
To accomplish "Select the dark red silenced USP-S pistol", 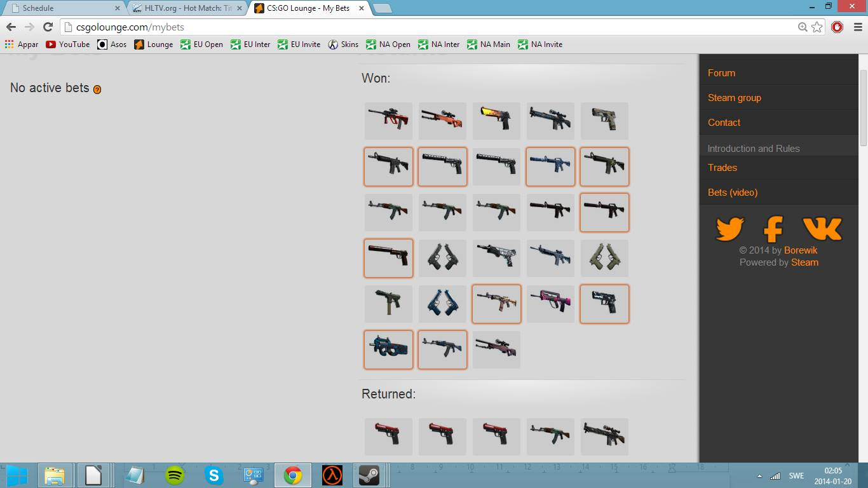I will point(388,258).
